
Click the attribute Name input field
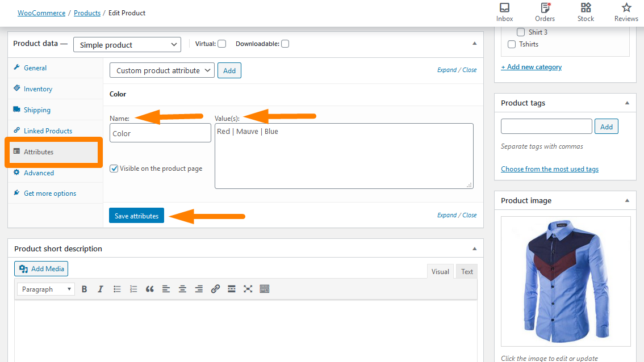pyautogui.click(x=160, y=133)
